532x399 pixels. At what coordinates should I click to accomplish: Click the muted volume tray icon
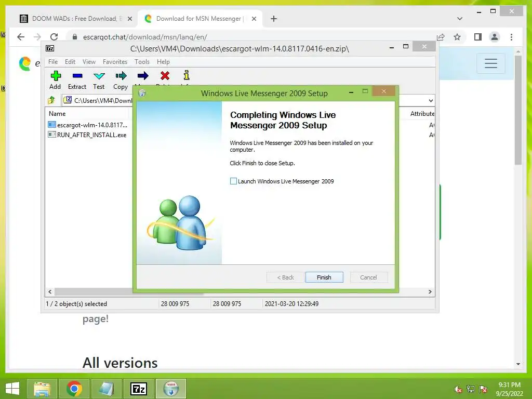[x=458, y=389]
